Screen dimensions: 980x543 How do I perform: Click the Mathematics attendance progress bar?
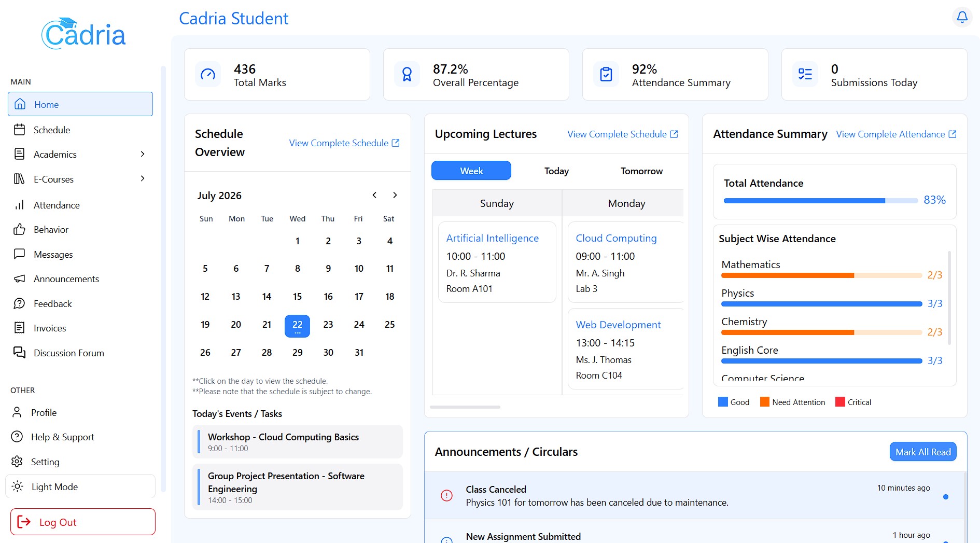coord(821,275)
